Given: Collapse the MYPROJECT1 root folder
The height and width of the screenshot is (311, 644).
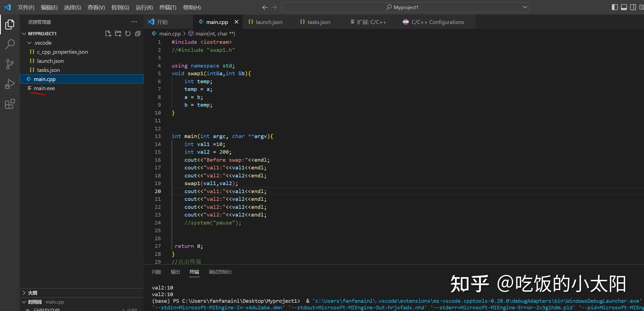Looking at the screenshot, I should pos(24,34).
